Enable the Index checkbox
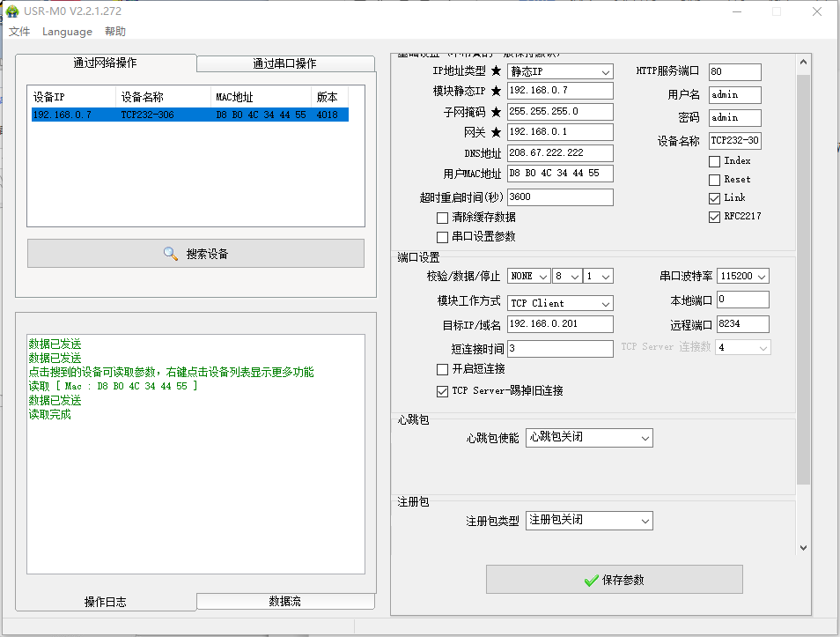Image resolution: width=840 pixels, height=637 pixels. (714, 161)
